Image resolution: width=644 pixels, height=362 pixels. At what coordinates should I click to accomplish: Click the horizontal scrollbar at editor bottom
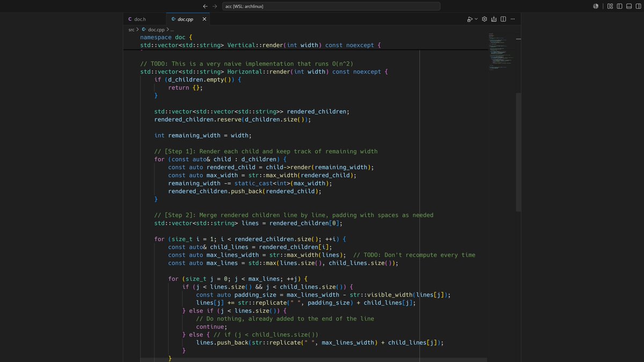coord(313,360)
